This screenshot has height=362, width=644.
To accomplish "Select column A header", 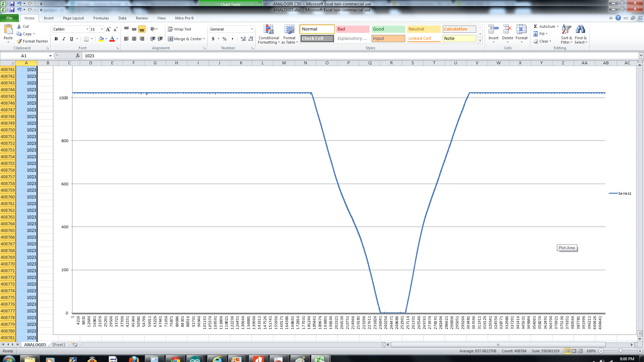I will tap(26, 63).
